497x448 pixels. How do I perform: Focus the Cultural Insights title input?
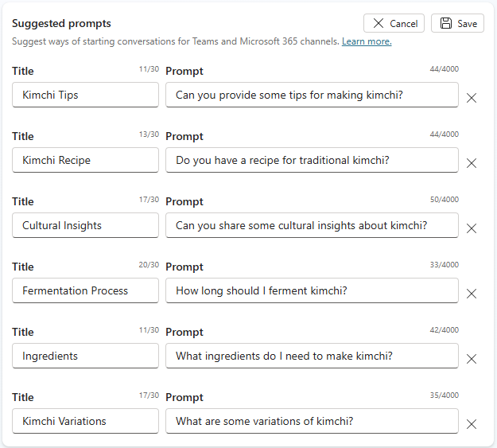point(86,225)
